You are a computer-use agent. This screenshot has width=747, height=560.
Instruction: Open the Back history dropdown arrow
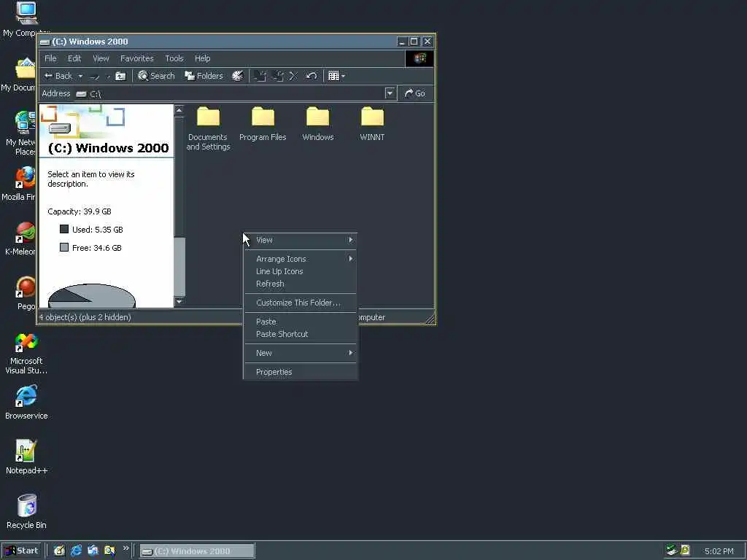coord(80,76)
